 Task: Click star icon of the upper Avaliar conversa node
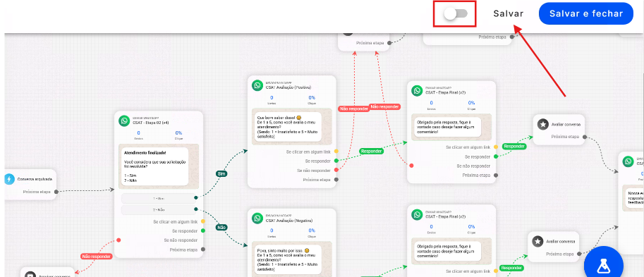pyautogui.click(x=543, y=124)
